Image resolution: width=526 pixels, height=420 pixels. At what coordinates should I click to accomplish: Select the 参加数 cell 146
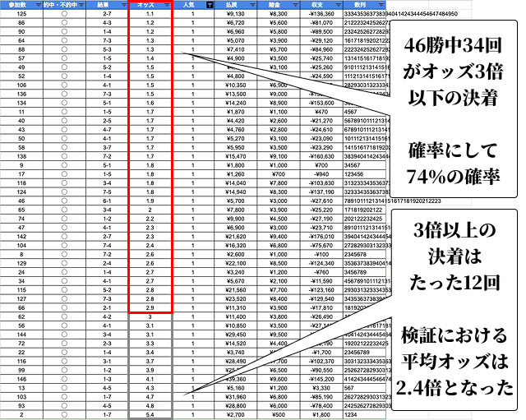[x=21, y=379]
